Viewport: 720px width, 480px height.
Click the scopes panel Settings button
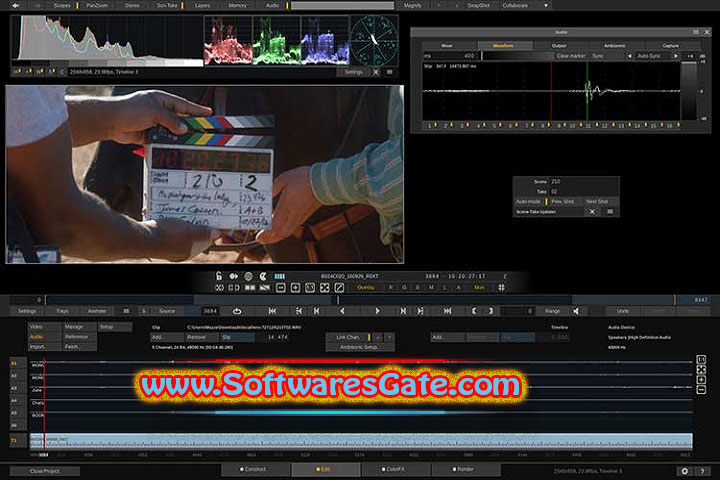click(354, 72)
